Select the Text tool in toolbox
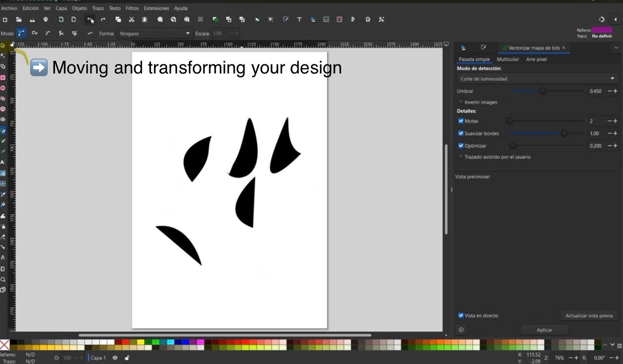Image resolution: width=623 pixels, height=364 pixels. [x=3, y=162]
